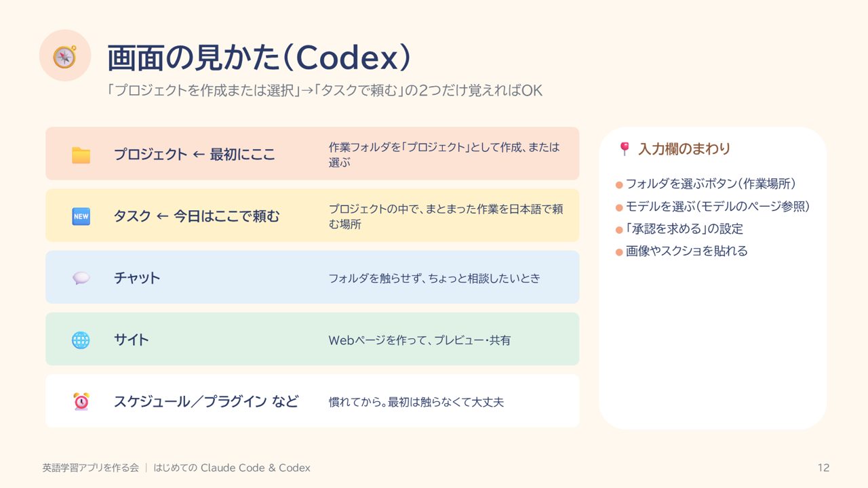This screenshot has width=868, height=488.
Task: Click the text フォルダを触らせず、ちょっと相談したいとき
Action: coord(435,278)
